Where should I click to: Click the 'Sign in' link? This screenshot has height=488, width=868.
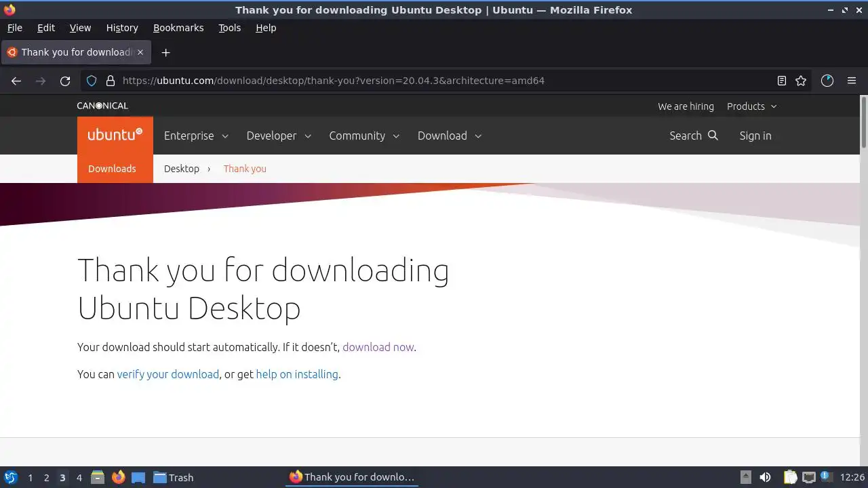(755, 136)
